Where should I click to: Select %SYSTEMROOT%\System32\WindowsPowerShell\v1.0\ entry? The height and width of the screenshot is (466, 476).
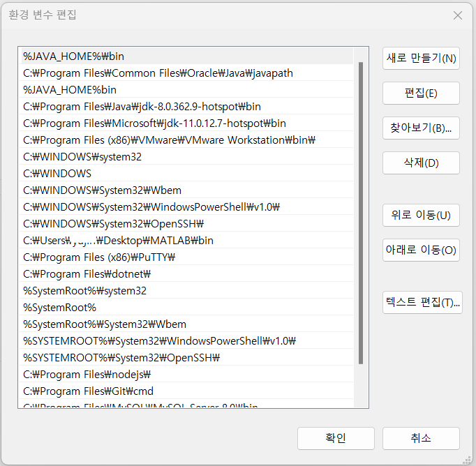(x=186, y=340)
